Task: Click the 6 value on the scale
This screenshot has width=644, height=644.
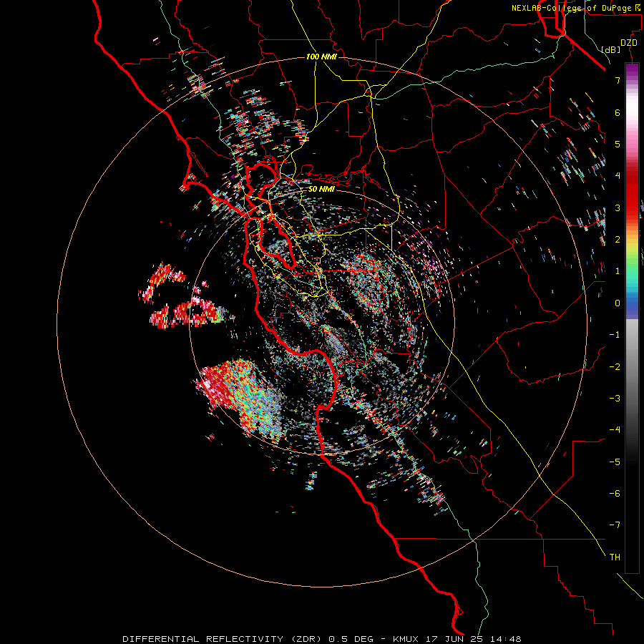Action: click(x=618, y=112)
